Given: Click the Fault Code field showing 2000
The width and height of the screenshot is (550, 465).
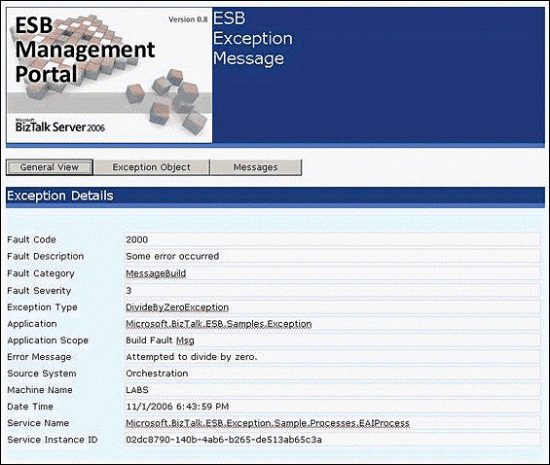Looking at the screenshot, I should tap(333, 240).
